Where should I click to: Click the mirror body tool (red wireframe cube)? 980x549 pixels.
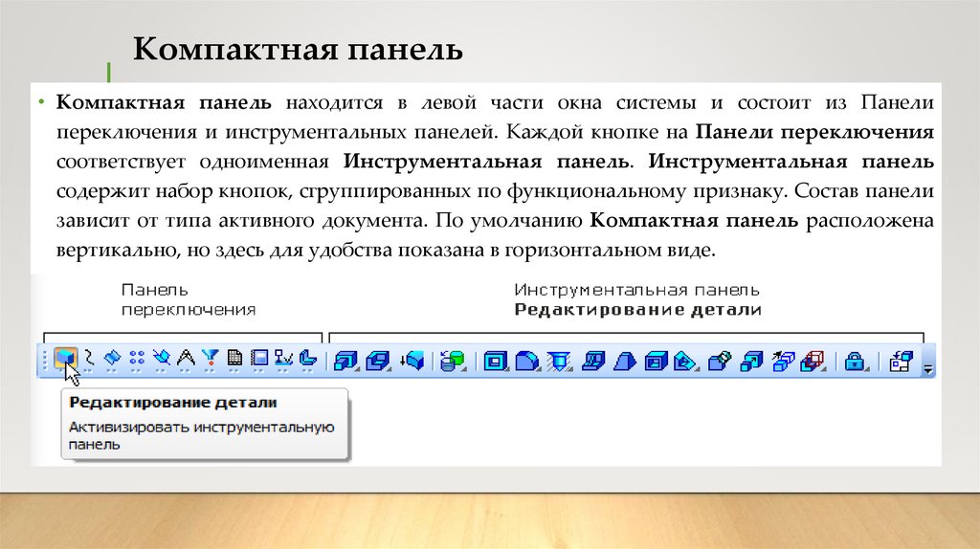point(813,361)
